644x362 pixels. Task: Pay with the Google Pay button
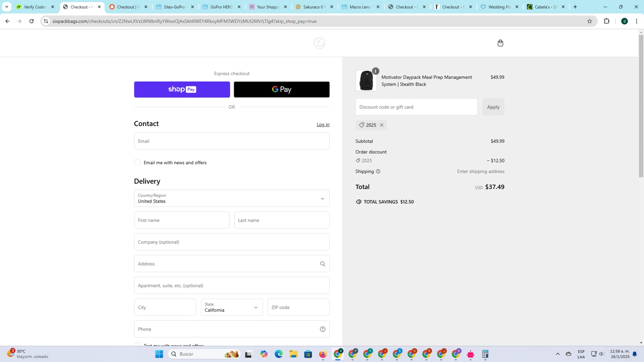[282, 89]
